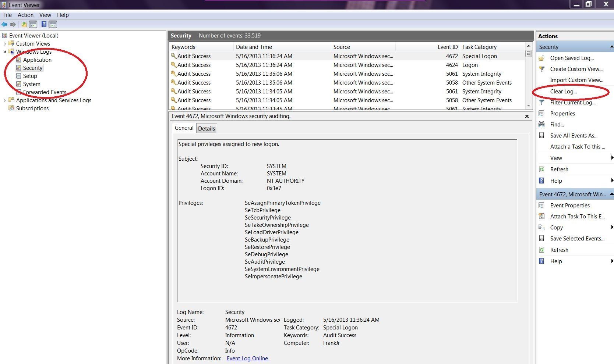Click the System log icon in tree

18,84
